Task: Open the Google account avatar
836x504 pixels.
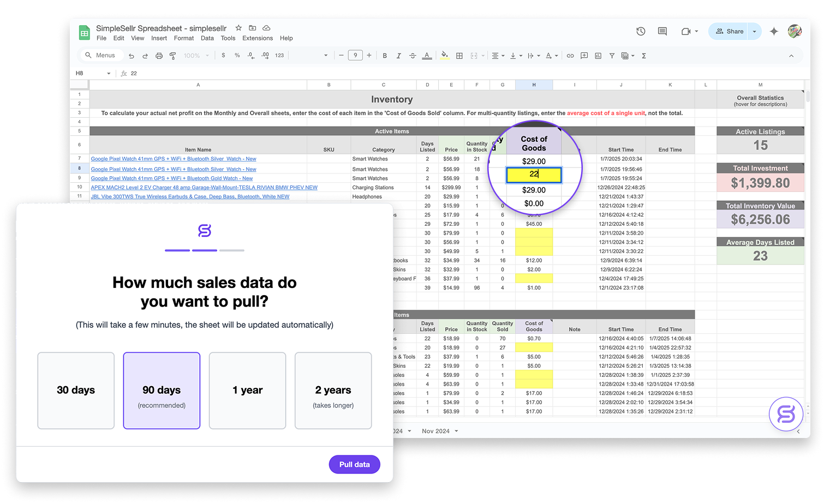Action: click(795, 31)
